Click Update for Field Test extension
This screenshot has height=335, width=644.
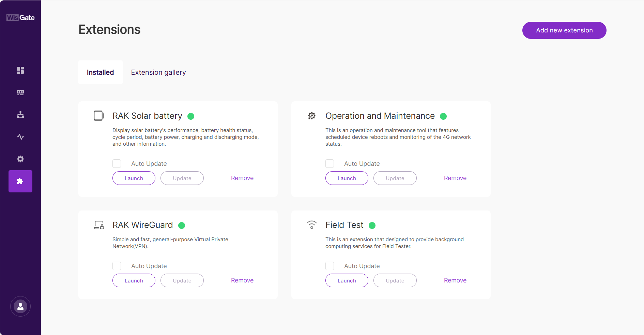[395, 280]
